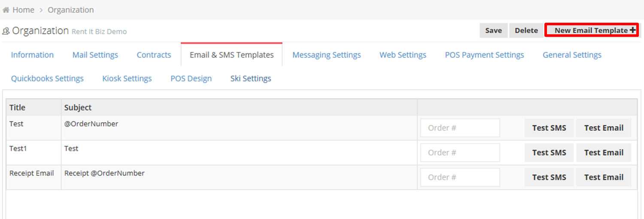Click Test Email for Receipt Email row
Viewport: 644px width, 219px height.
[604, 177]
